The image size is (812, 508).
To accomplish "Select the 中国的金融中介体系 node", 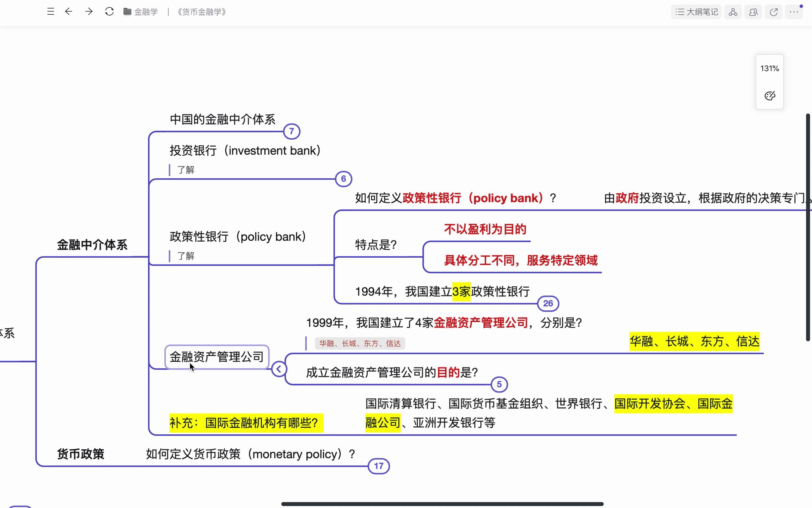I will click(x=222, y=120).
